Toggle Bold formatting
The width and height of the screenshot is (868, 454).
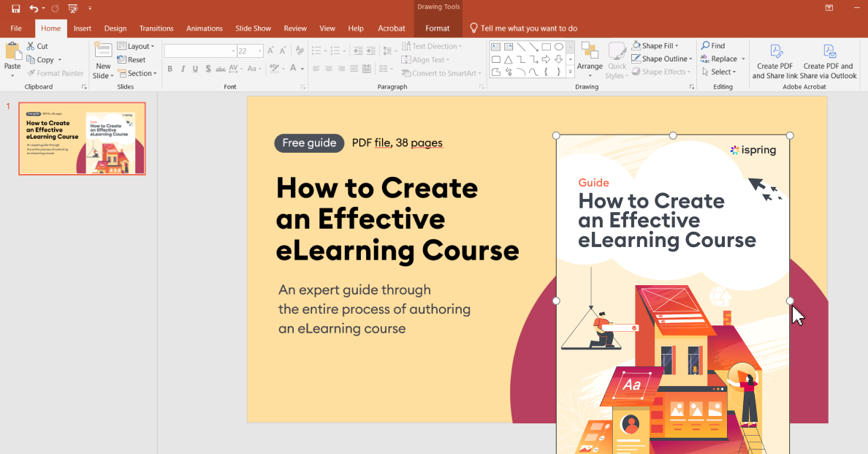click(x=170, y=69)
